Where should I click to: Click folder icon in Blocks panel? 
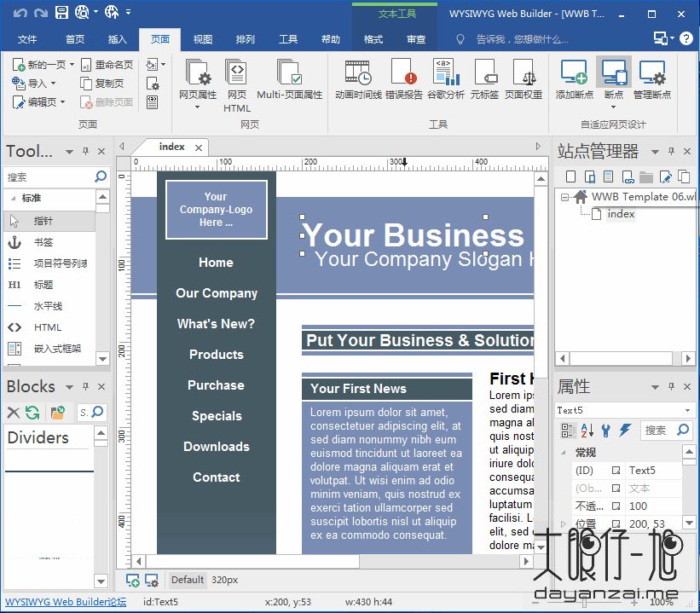coord(58,412)
